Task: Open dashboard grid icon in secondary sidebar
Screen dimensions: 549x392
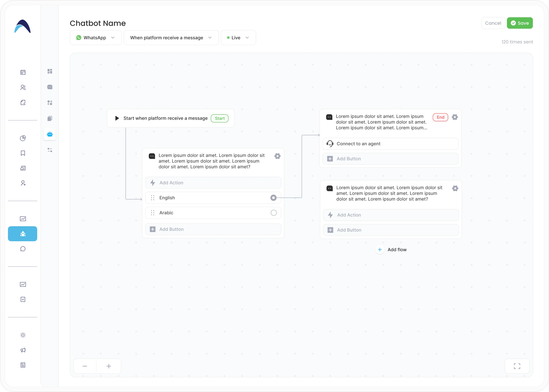Action: 50,71
